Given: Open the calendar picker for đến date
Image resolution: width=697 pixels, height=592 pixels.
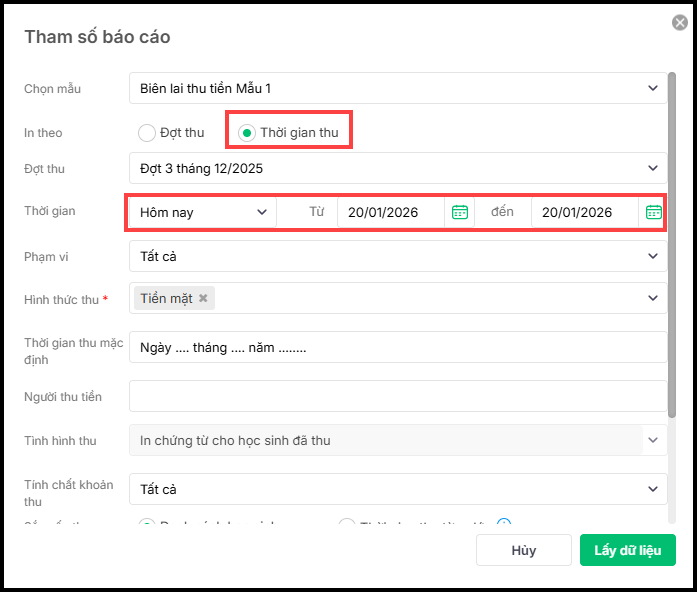Looking at the screenshot, I should tap(654, 212).
